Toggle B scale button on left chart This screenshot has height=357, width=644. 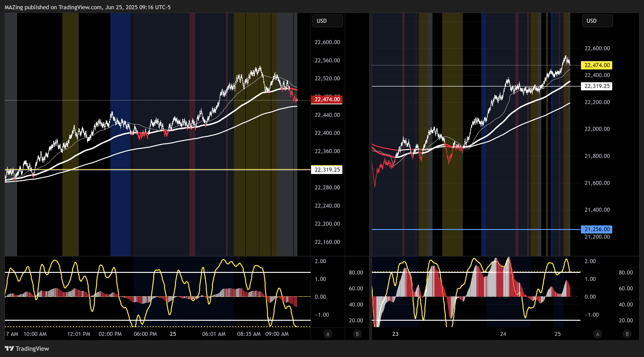click(357, 334)
